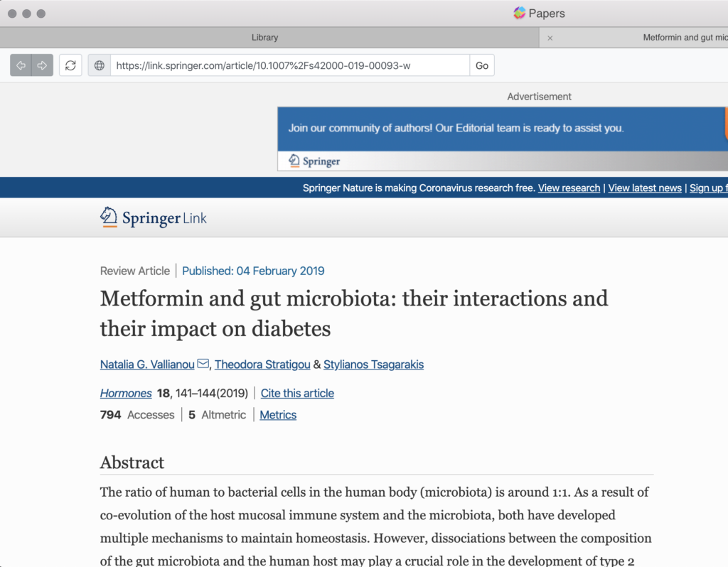This screenshot has height=567, width=728.
Task: Go back with the left arrow button
Action: point(21,65)
